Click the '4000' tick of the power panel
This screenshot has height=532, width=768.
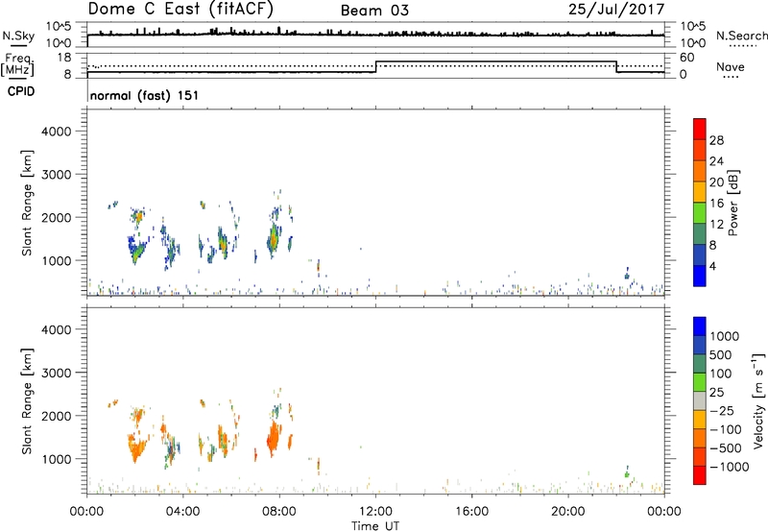[57, 132]
